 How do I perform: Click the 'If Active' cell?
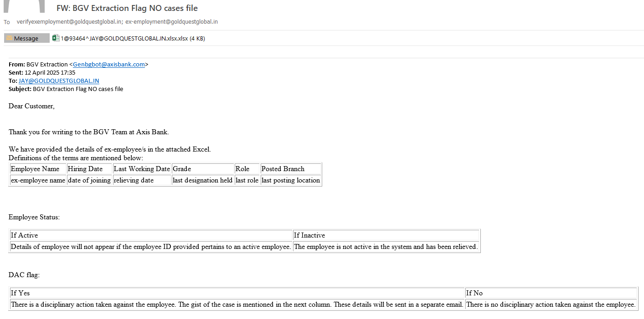click(x=151, y=235)
